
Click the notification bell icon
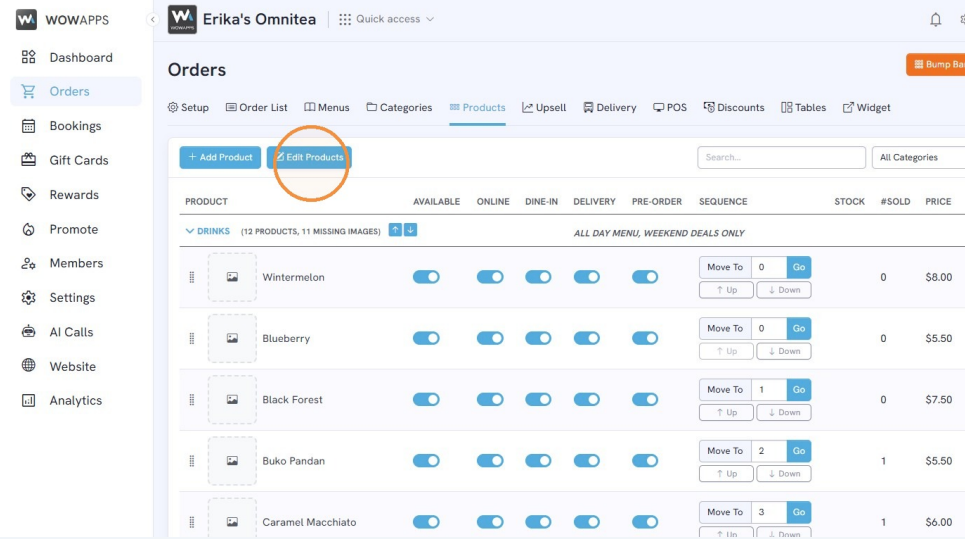pos(935,20)
